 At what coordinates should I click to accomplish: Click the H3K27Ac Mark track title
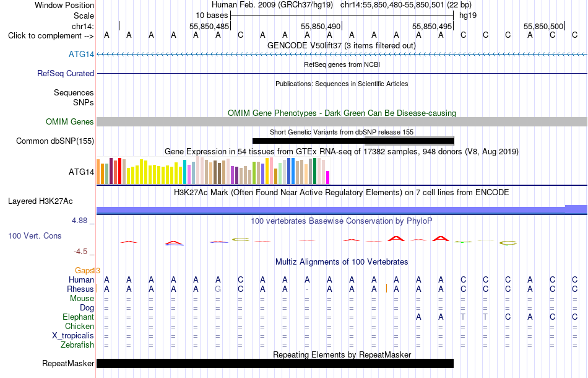coord(342,193)
